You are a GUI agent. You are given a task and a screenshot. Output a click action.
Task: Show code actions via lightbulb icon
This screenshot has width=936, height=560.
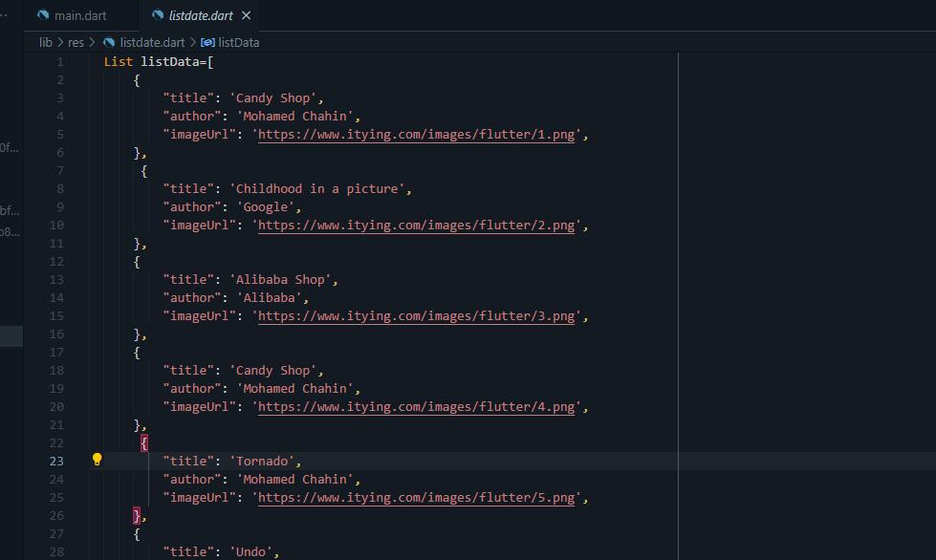click(97, 460)
